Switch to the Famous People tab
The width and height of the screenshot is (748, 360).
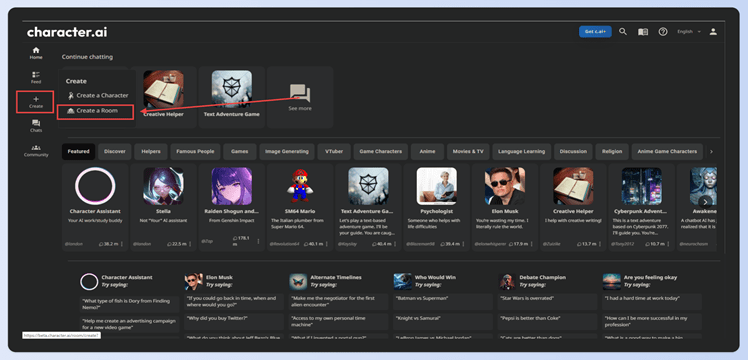point(195,152)
